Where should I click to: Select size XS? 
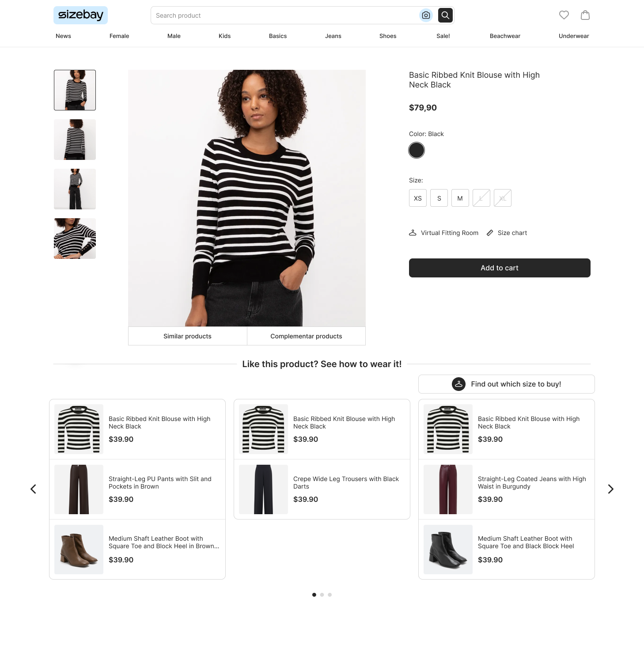[x=418, y=198]
